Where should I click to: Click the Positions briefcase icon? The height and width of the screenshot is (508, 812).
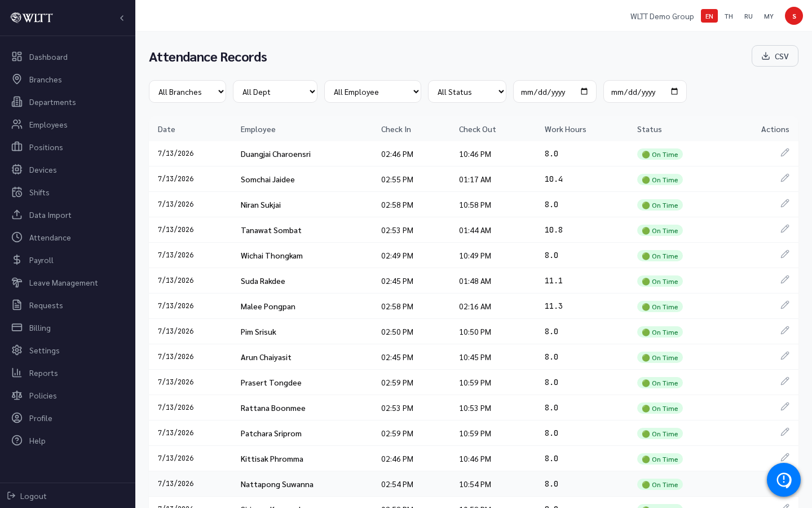click(x=17, y=147)
